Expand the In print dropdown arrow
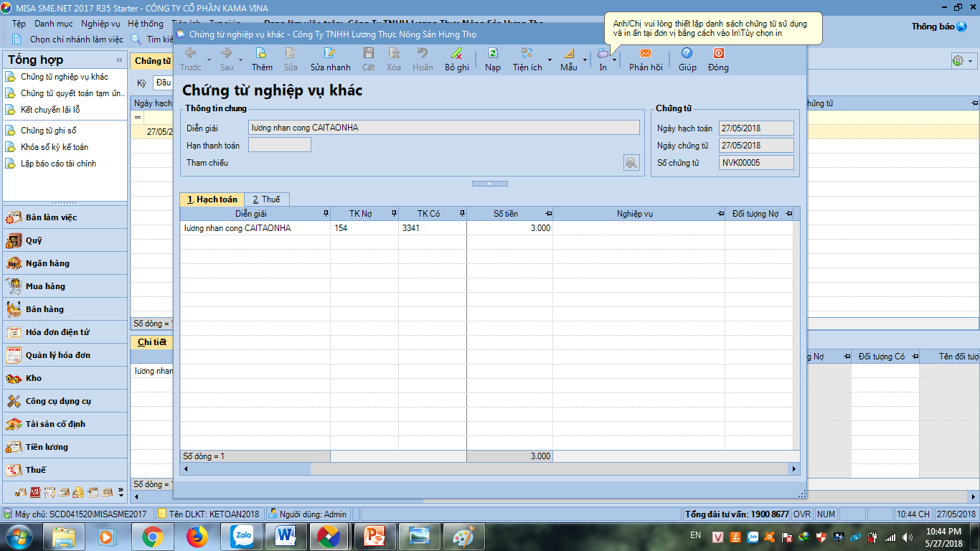The image size is (980, 551). click(615, 60)
